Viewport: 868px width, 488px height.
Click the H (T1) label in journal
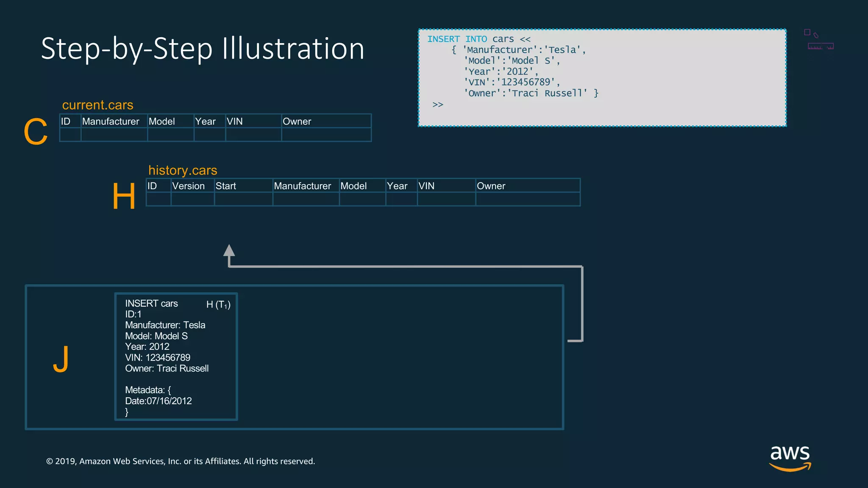[x=218, y=305]
